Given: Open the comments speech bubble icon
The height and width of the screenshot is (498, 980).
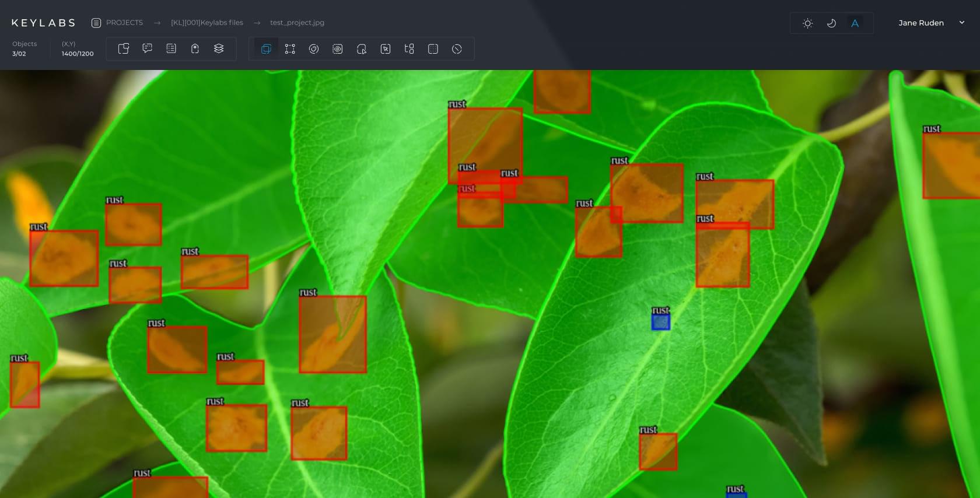Looking at the screenshot, I should click(x=147, y=48).
